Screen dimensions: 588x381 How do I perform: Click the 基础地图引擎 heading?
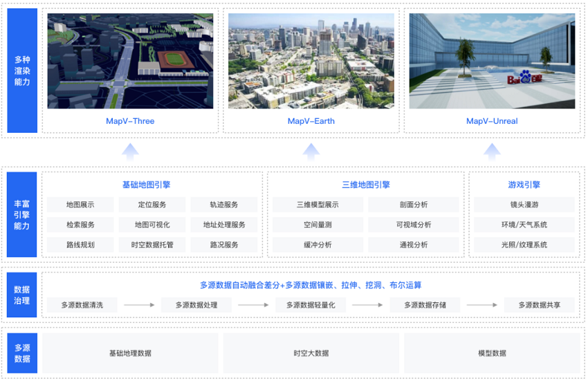pyautogui.click(x=146, y=185)
